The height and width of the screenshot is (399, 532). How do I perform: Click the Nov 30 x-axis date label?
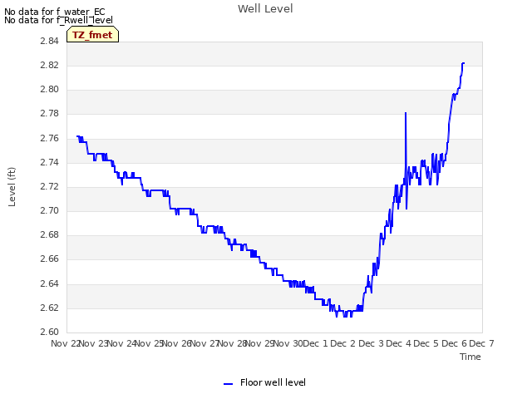(288, 343)
